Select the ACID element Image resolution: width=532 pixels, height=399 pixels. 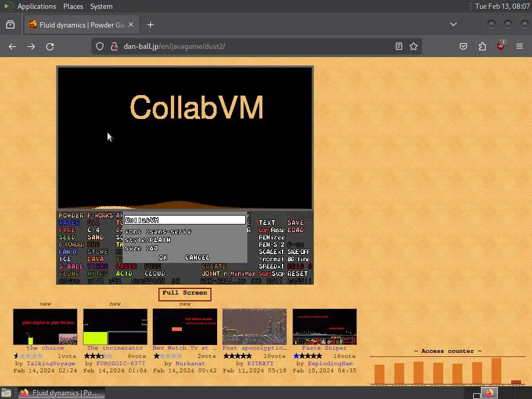point(124,273)
